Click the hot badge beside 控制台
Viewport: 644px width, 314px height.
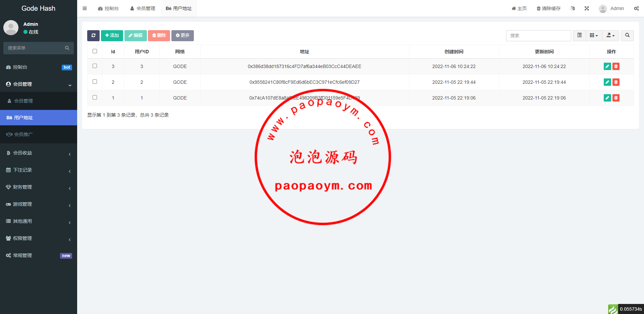[67, 67]
